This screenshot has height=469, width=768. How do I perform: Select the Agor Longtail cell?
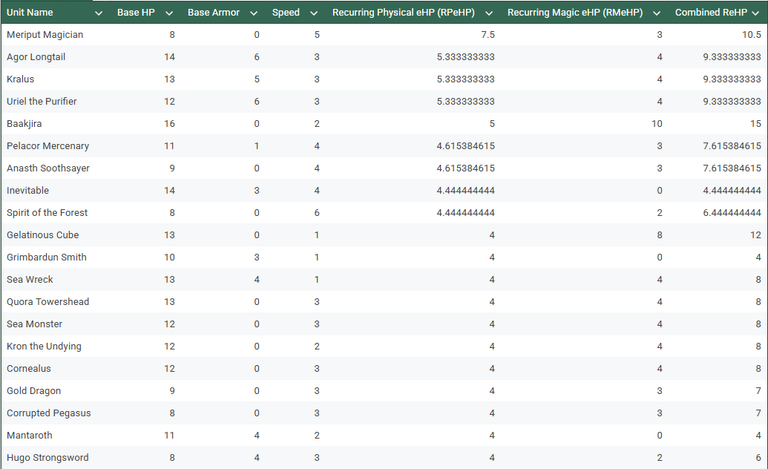click(54, 57)
